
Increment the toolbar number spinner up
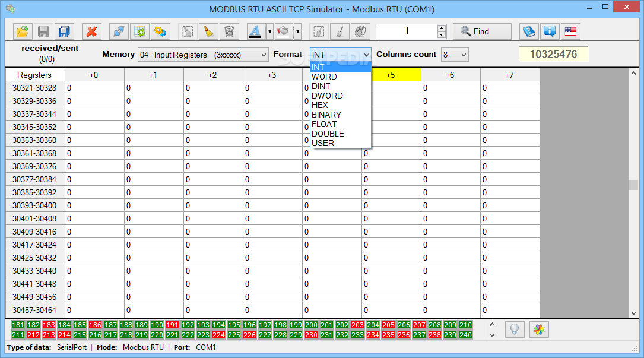click(x=442, y=28)
